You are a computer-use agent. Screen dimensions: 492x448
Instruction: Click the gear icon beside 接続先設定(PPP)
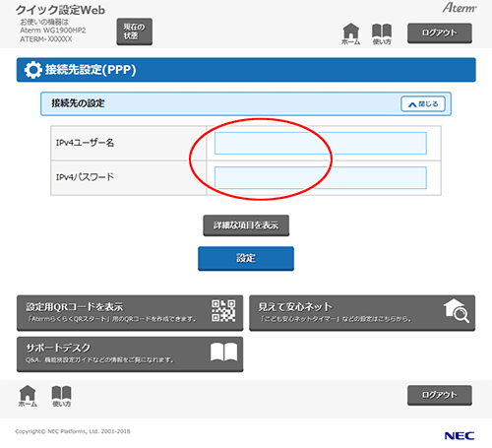(32, 70)
